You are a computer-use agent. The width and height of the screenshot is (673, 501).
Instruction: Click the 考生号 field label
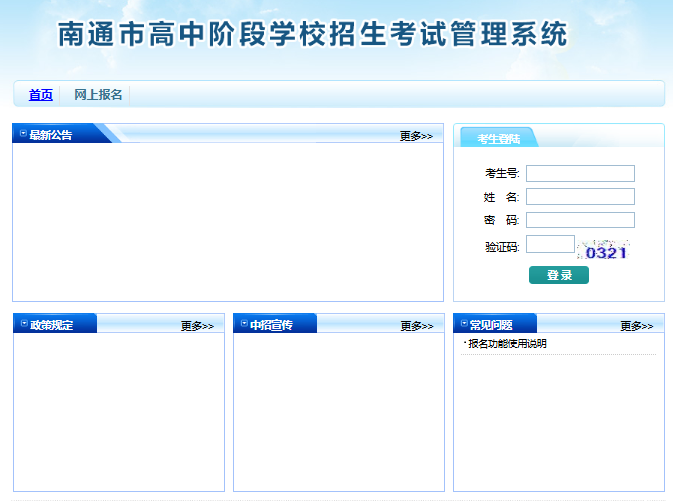(x=502, y=173)
